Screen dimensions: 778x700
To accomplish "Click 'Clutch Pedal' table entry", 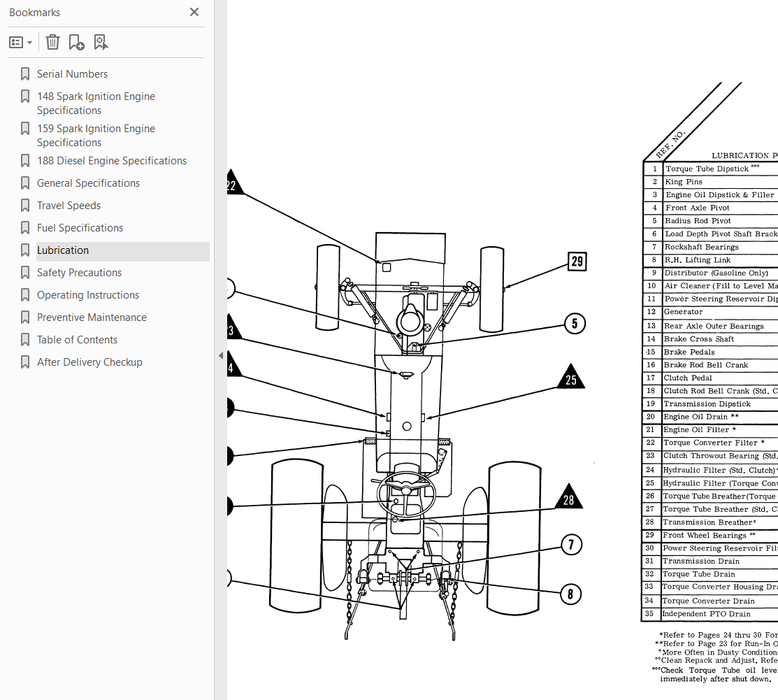I will point(688,378).
